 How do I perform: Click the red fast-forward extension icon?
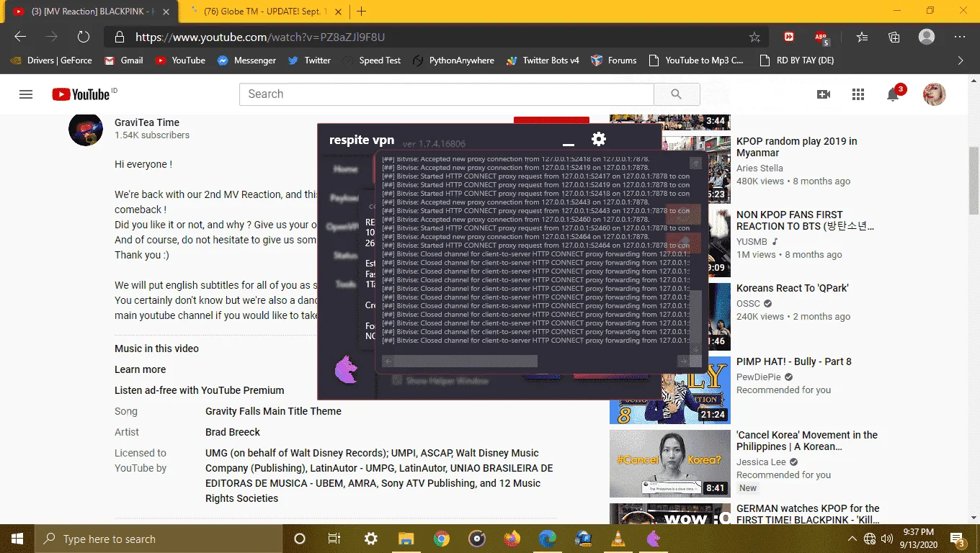pos(790,37)
